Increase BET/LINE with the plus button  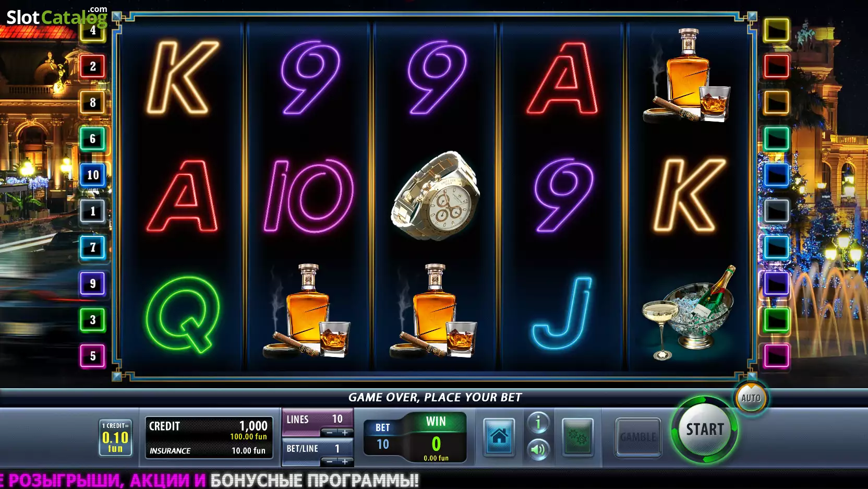click(x=345, y=462)
